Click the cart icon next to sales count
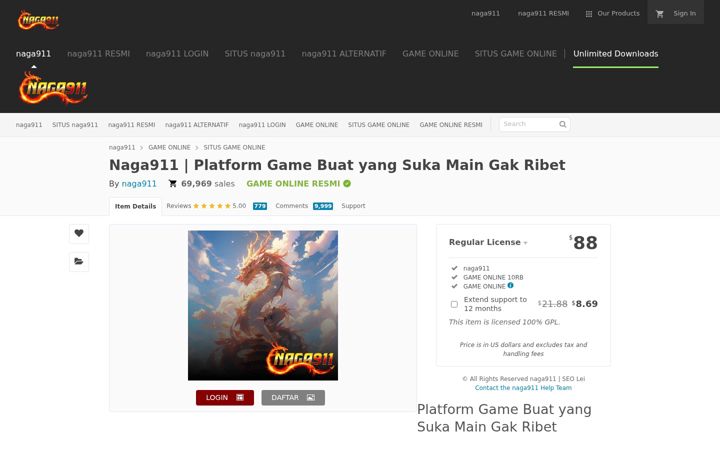The image size is (720, 450). [x=173, y=184]
